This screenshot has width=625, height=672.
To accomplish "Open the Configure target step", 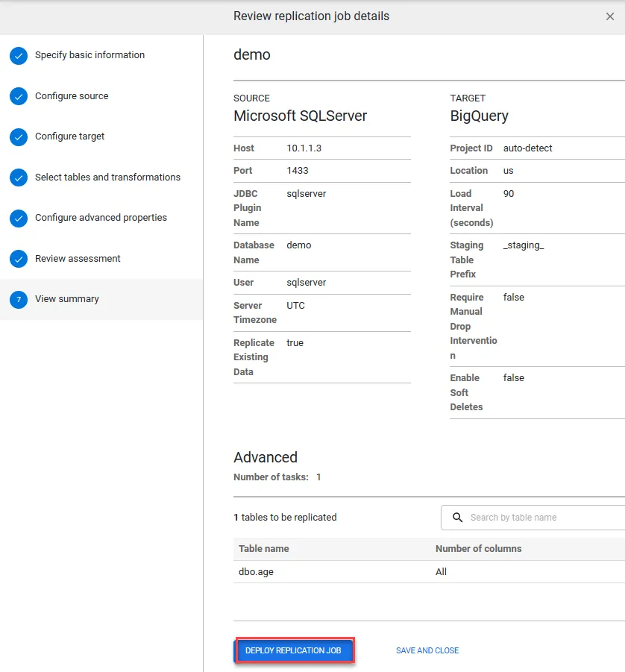I will coord(69,136).
